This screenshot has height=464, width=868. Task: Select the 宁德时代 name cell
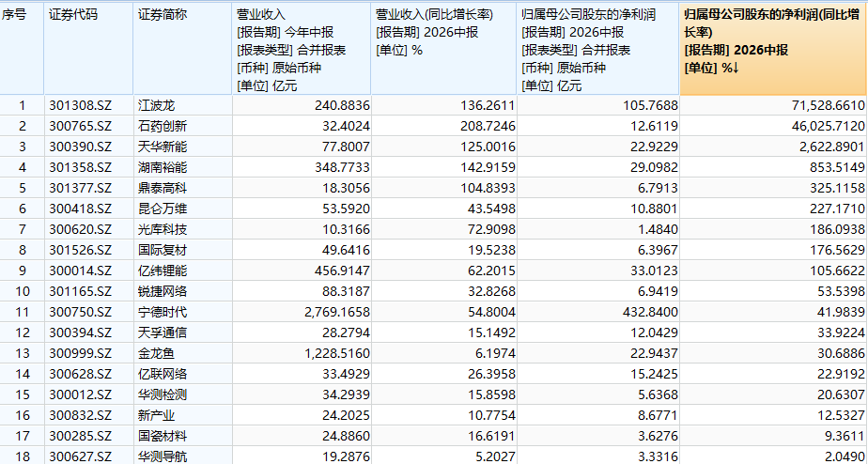tap(163, 312)
